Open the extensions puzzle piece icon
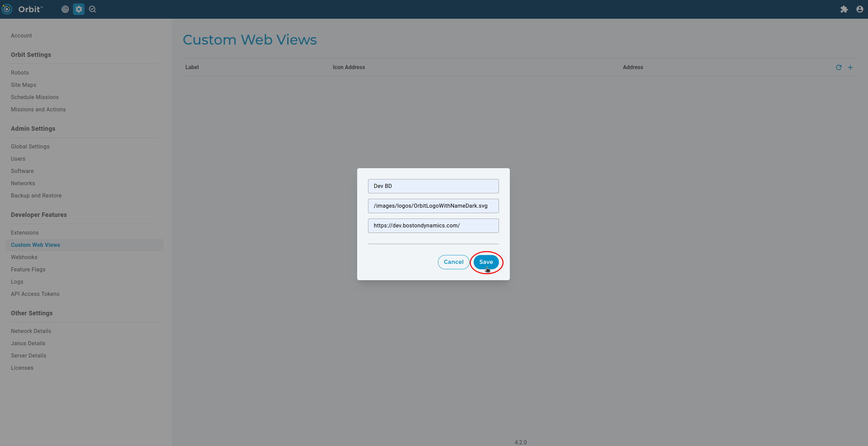868x446 pixels. tap(844, 9)
